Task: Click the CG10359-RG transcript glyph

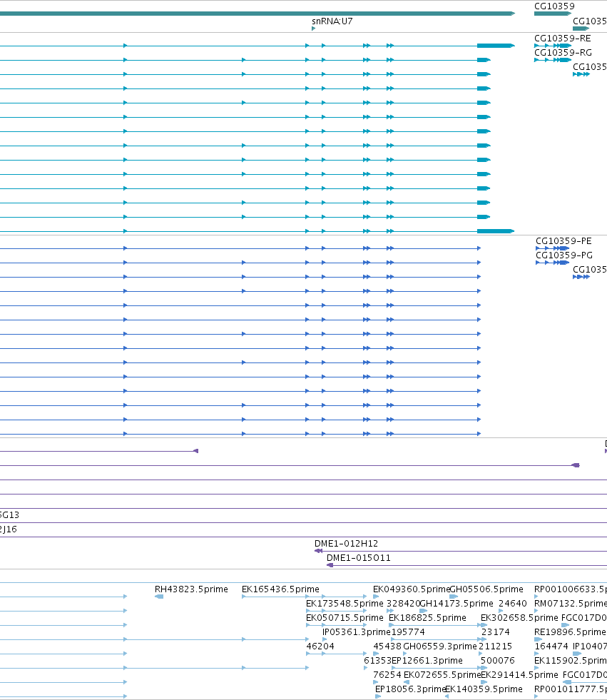Action: [553, 60]
